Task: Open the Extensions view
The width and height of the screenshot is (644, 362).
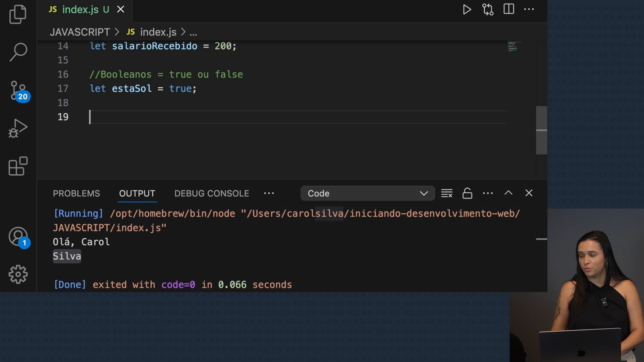Action: point(18,166)
